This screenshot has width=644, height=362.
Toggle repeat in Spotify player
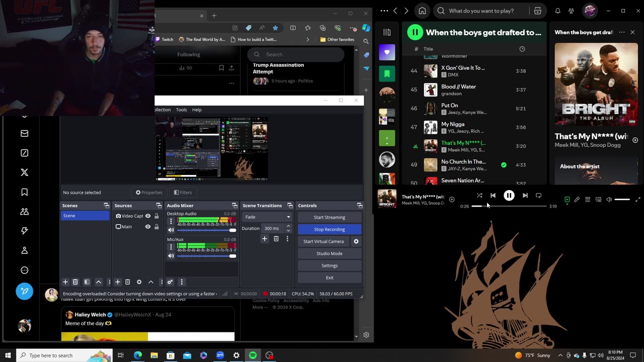tap(539, 196)
